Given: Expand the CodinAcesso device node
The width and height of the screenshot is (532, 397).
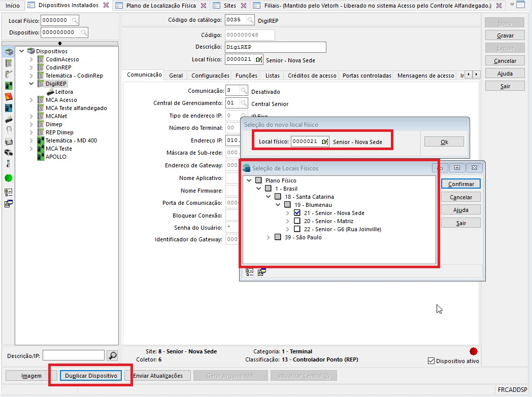Looking at the screenshot, I should [31, 59].
